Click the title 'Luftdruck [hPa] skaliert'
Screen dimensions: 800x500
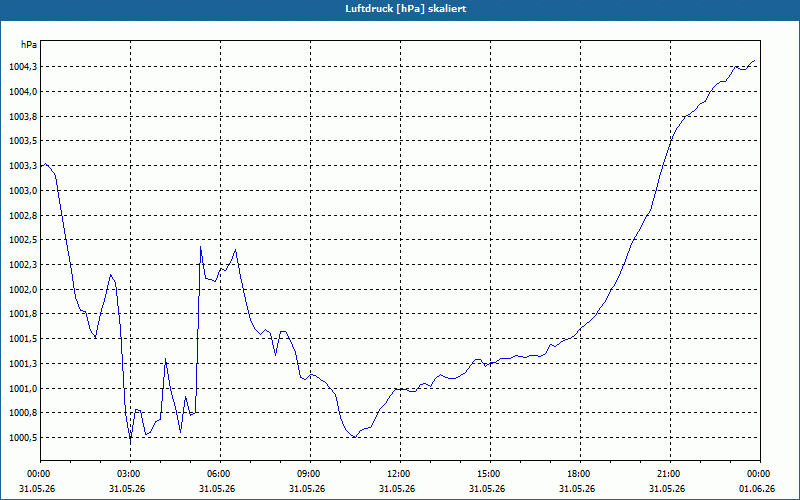(406, 9)
